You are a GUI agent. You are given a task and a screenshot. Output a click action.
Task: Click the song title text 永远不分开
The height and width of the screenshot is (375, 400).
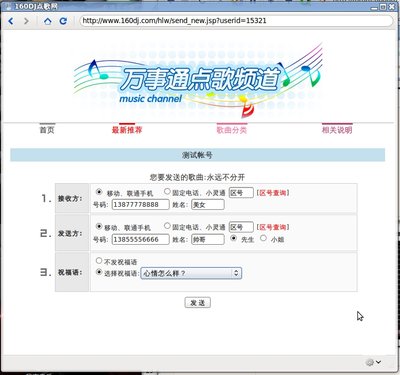click(226, 177)
